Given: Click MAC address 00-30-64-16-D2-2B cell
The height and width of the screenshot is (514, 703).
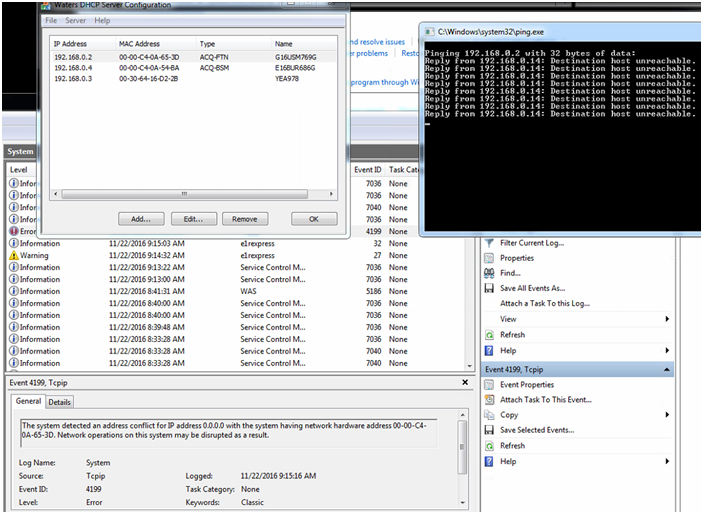Looking at the screenshot, I should point(148,78).
